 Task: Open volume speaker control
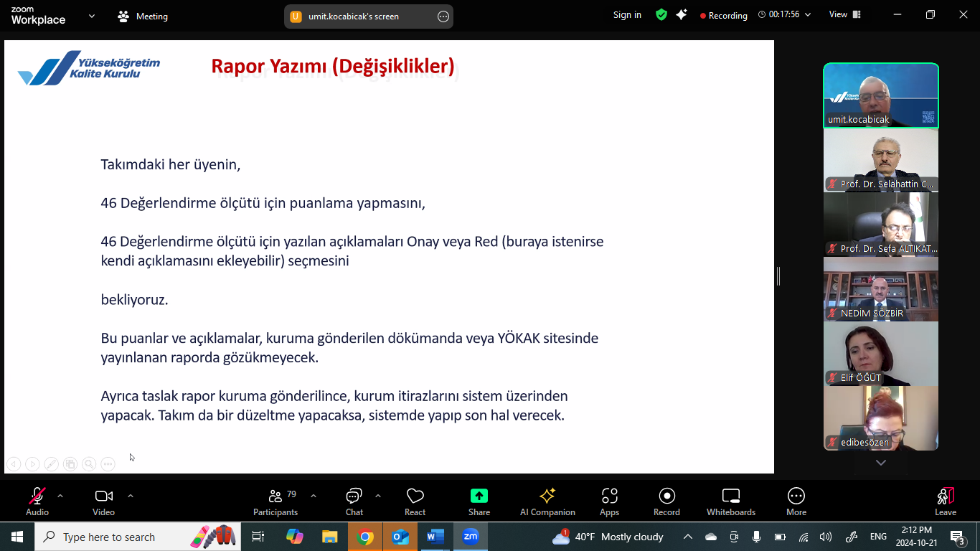[x=826, y=537]
